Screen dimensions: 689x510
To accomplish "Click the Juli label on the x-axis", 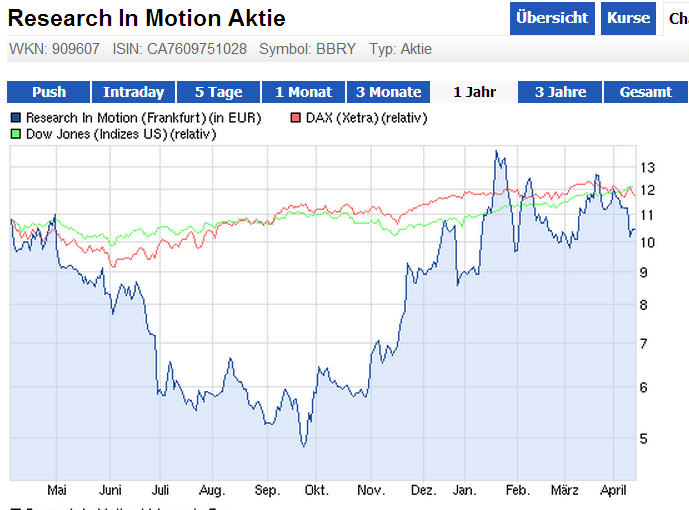I will [x=160, y=490].
